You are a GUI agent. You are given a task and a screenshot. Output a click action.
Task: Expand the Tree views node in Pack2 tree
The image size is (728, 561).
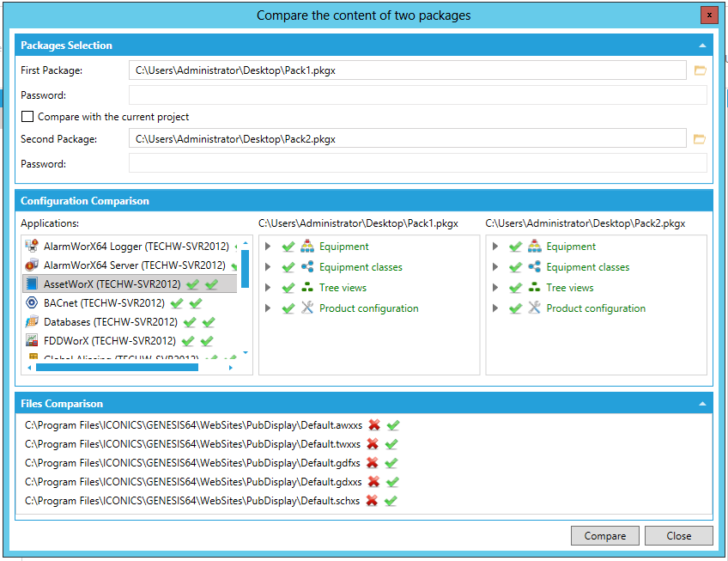tap(495, 288)
